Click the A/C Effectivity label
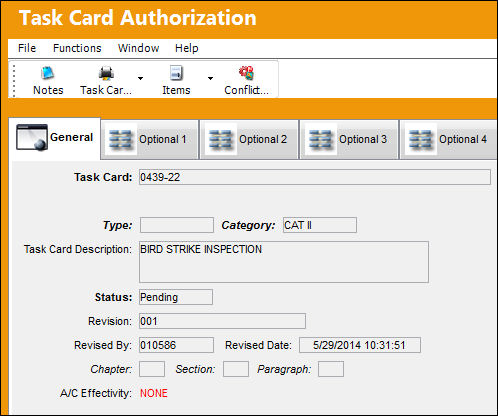 (x=96, y=393)
